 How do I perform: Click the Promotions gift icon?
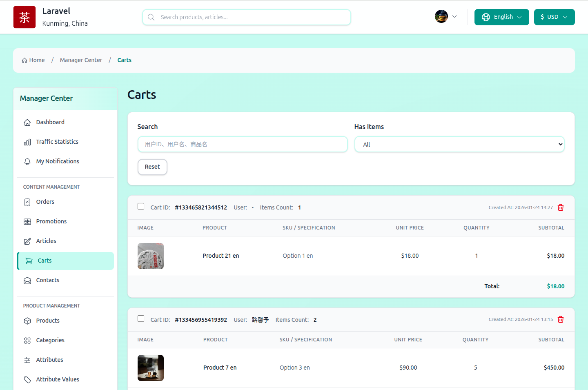point(27,222)
